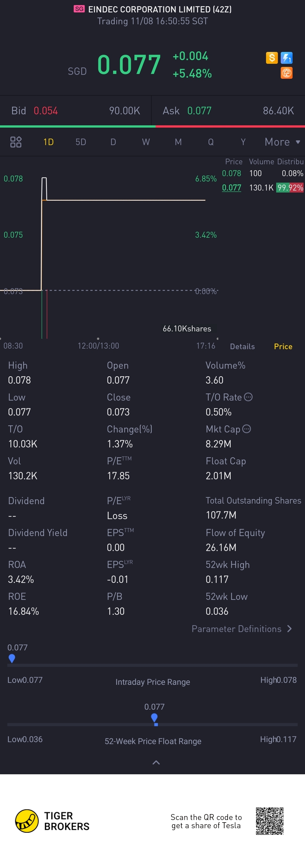Viewport: 305px width, 868px height.
Task: Tap the QR code image
Action: click(x=270, y=821)
